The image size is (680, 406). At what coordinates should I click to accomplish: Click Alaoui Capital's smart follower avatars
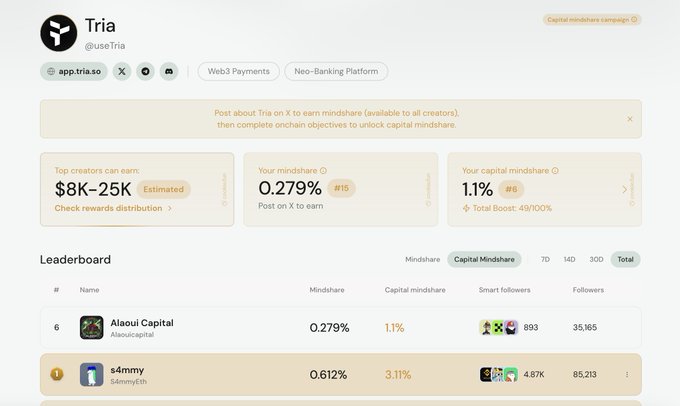(499, 327)
